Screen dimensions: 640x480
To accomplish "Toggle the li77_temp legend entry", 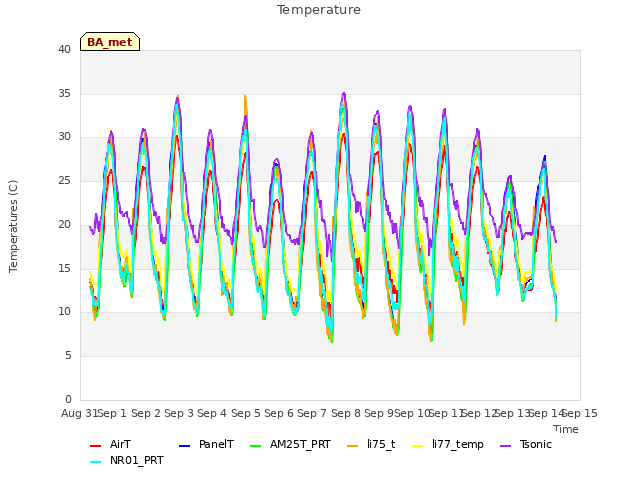I will pyautogui.click(x=448, y=444).
